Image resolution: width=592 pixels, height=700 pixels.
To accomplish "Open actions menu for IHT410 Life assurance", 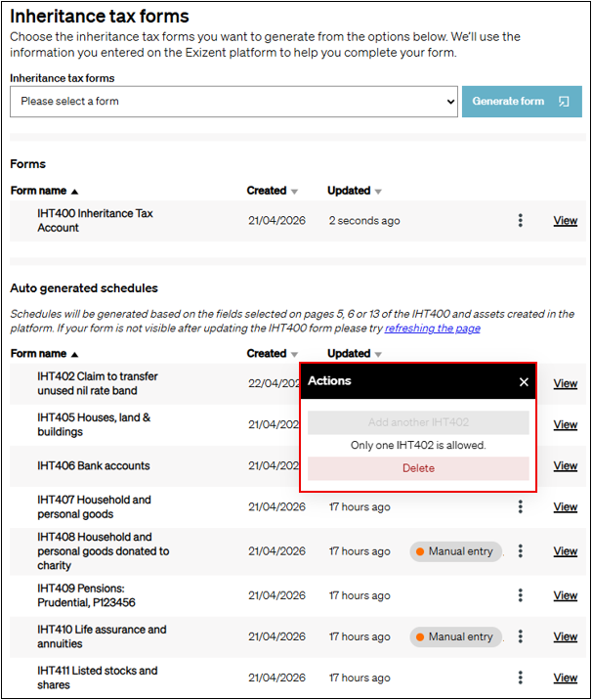I will coord(521,636).
